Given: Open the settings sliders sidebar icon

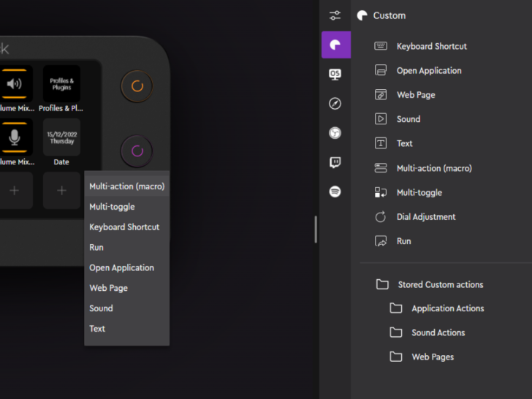Looking at the screenshot, I should [x=335, y=15].
